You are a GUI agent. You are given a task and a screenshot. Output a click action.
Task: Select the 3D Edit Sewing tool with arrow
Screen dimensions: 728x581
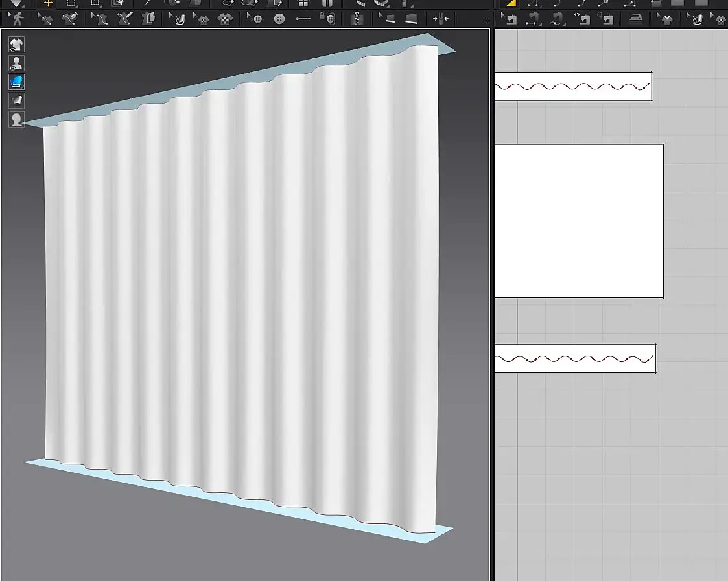point(45,19)
